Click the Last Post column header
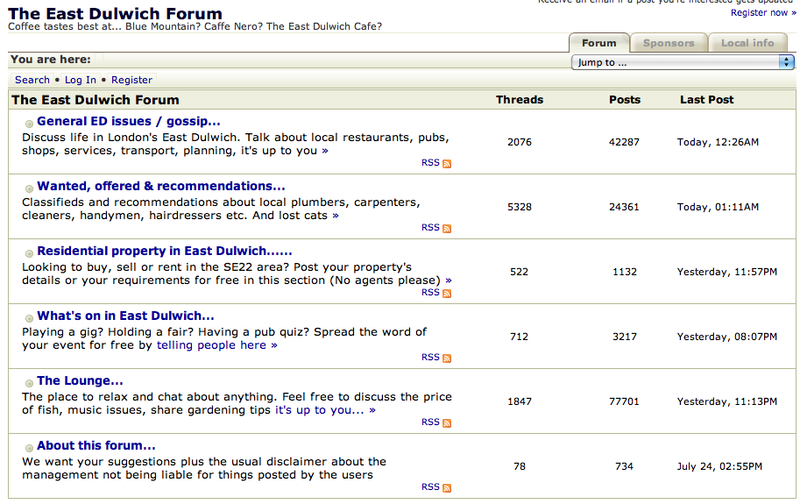The height and width of the screenshot is (504, 800). pos(707,100)
